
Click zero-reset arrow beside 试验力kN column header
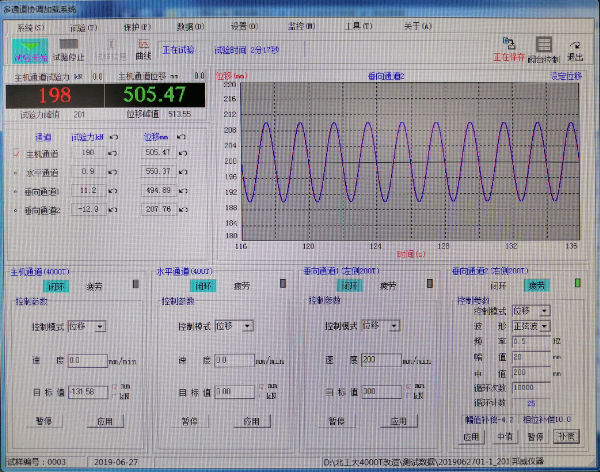point(114,137)
